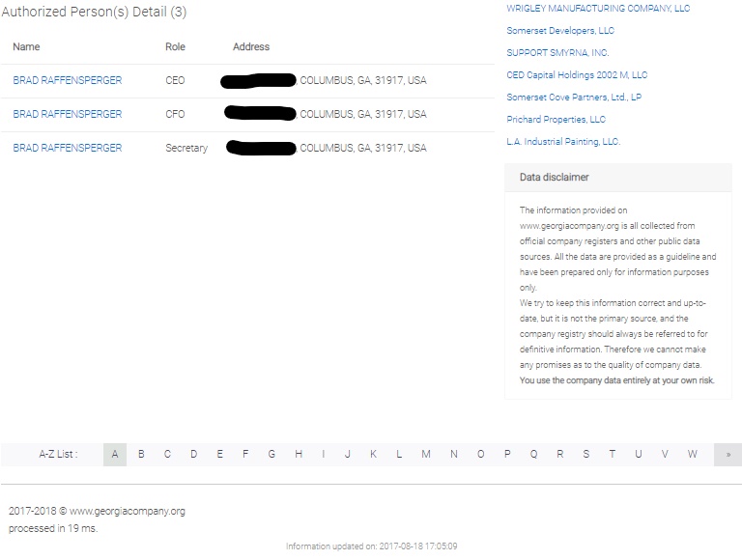
Task: Open BRAD RAFFENSPERGER link in Secretary row
Action: (68, 148)
